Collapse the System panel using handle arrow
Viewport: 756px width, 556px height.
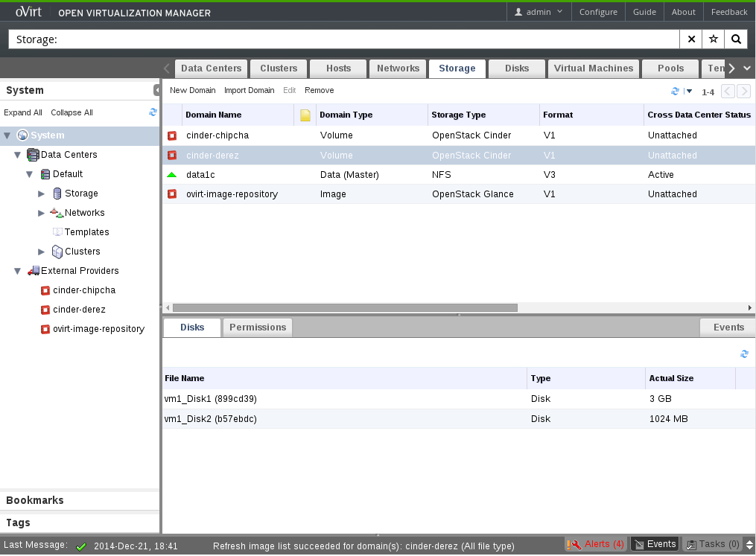click(x=157, y=90)
